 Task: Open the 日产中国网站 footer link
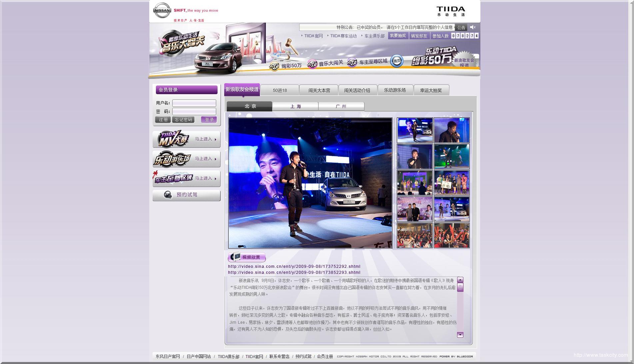click(199, 356)
